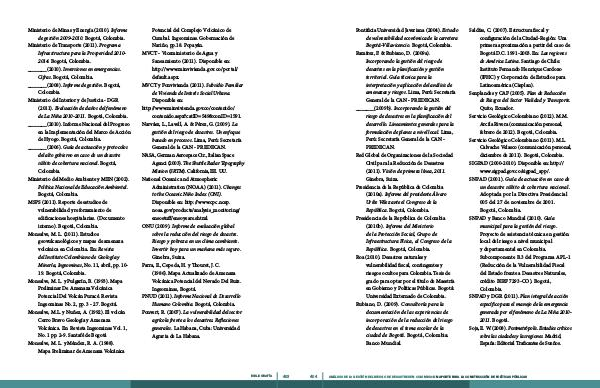
Task: Select the Rubiano, D. (2009) reference
Action: pyautogui.click(x=404, y=323)
